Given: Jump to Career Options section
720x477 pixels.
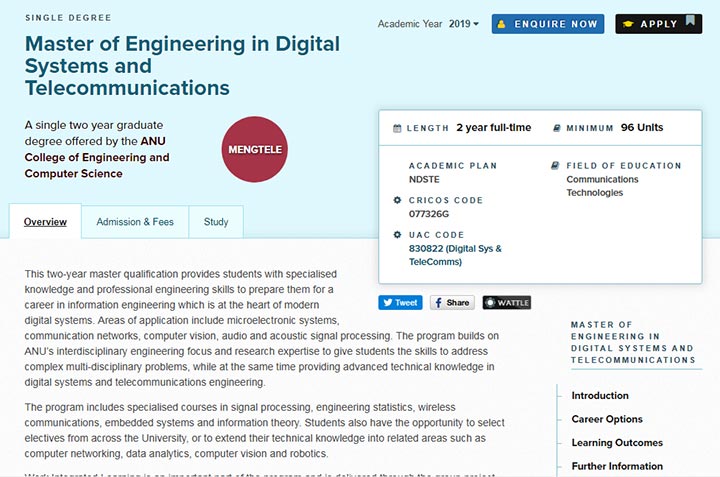Looking at the screenshot, I should point(607,419).
